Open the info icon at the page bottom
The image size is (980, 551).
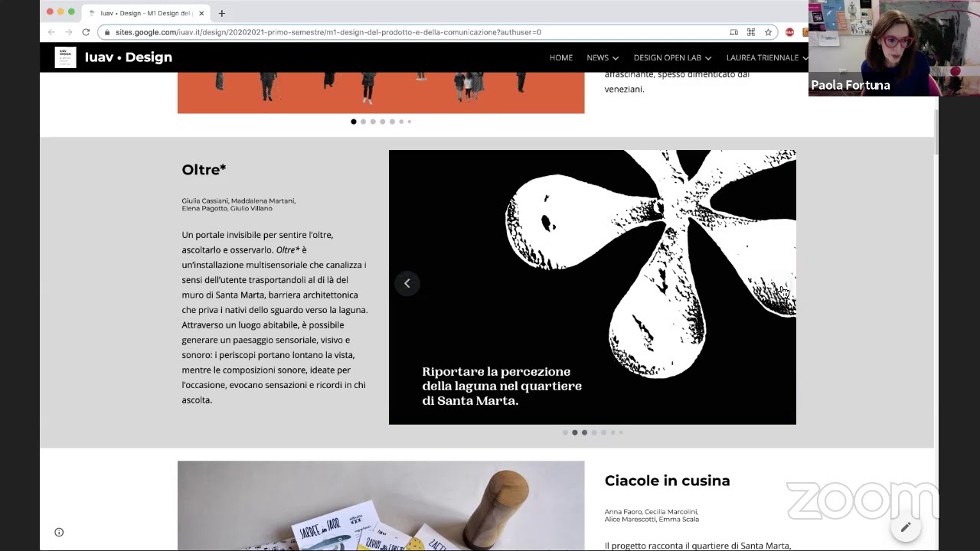(59, 532)
